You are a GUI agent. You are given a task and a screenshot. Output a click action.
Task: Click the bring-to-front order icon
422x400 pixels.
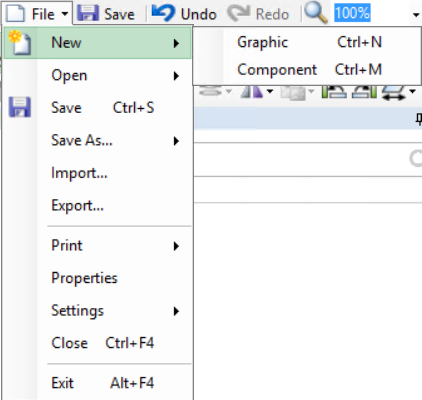(x=334, y=91)
